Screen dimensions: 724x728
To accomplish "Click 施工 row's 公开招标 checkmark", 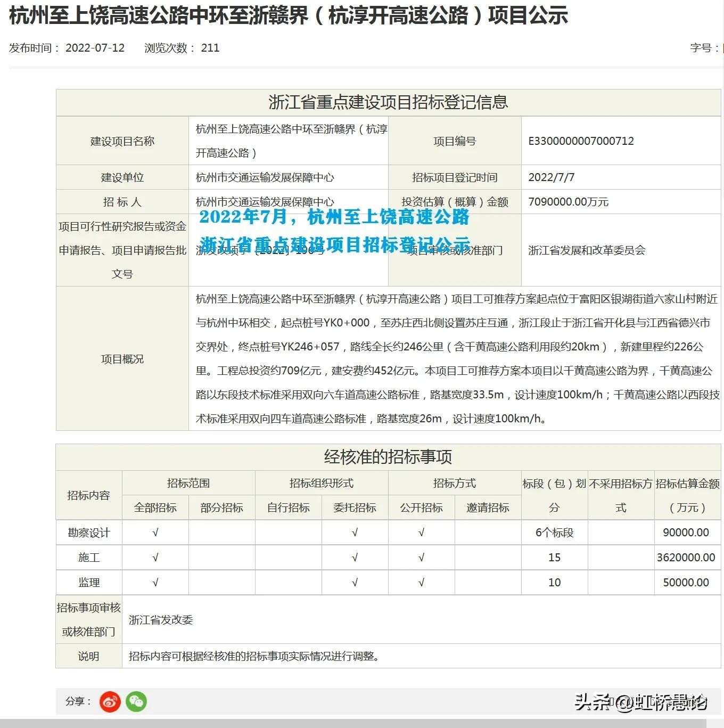I will tap(422, 558).
